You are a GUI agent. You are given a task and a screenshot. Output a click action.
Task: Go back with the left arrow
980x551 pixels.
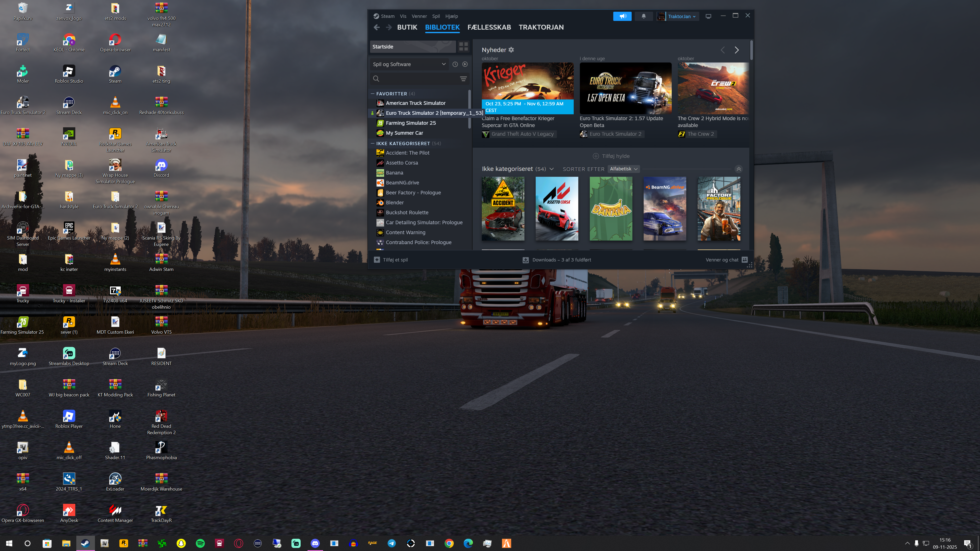tap(377, 27)
